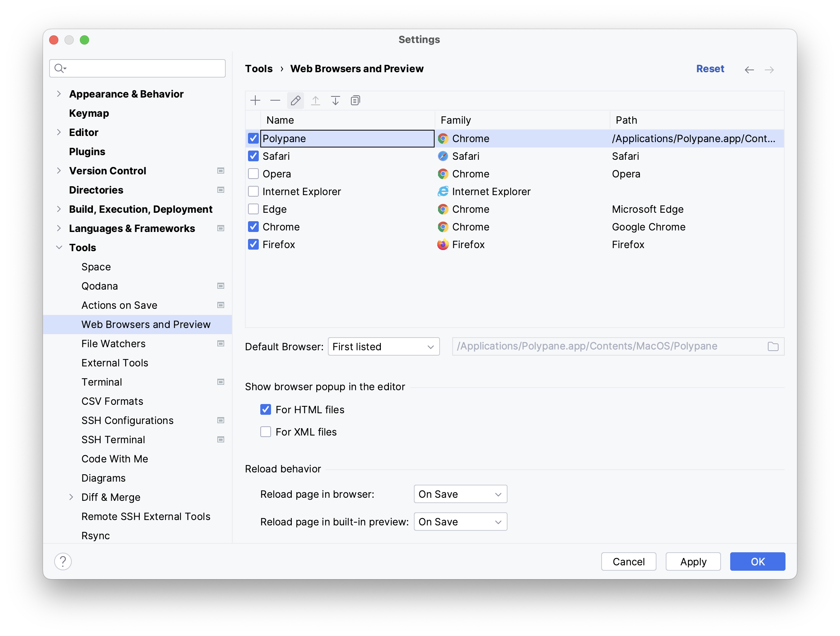Viewport: 840px width, 636px height.
Task: Expand the Appearance & Behavior section
Action: point(59,94)
